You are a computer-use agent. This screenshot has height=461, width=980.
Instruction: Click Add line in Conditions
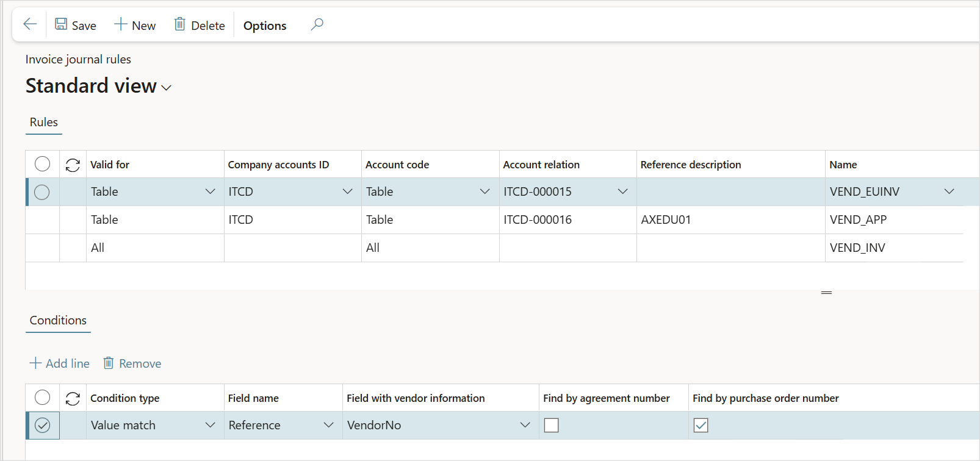[60, 363]
